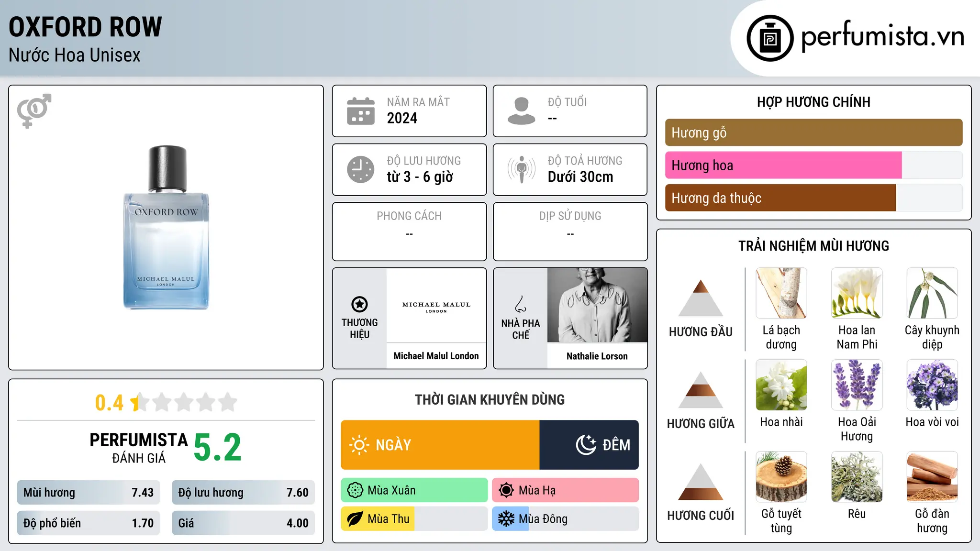Click the Perfumista score 5.2
This screenshot has width=980, height=551.
point(218,447)
